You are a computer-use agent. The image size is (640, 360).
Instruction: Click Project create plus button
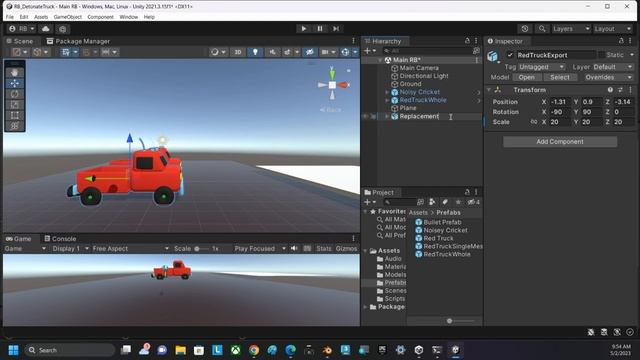(369, 202)
